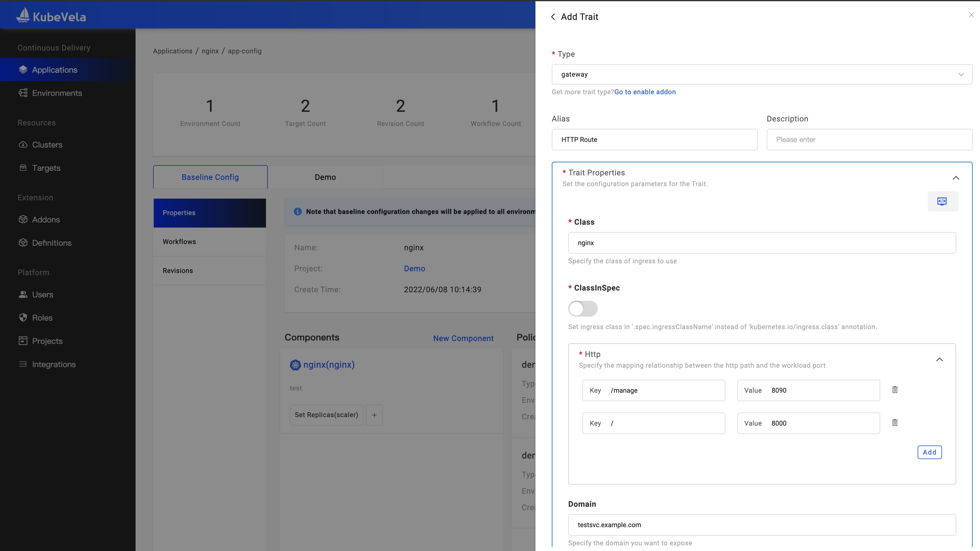The image size is (980, 551).
Task: Open Clusters from the sidebar
Action: point(47,145)
